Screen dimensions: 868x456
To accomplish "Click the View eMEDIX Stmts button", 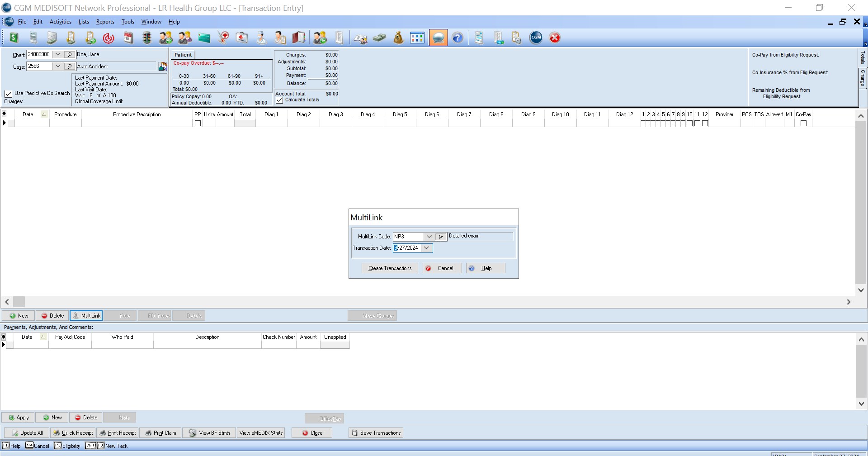I will click(261, 433).
